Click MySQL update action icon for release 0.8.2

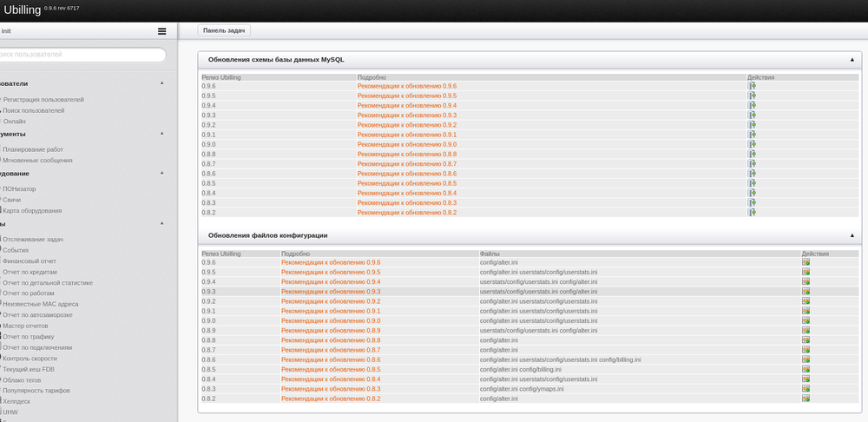pyautogui.click(x=752, y=212)
